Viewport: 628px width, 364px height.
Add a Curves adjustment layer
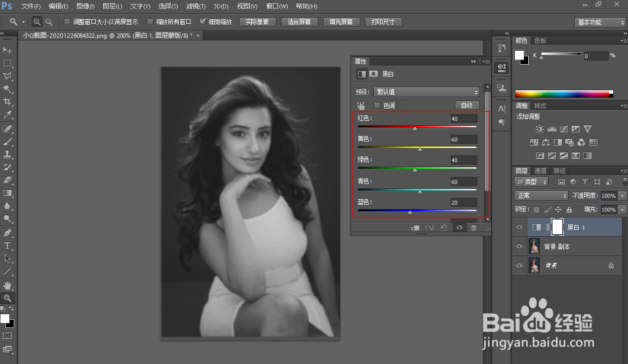[x=564, y=129]
